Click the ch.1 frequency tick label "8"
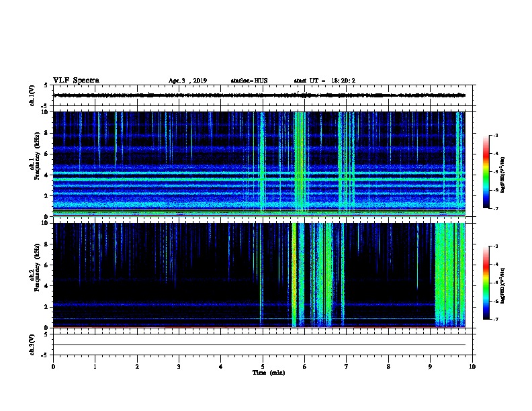532x411 pixels. (46, 133)
